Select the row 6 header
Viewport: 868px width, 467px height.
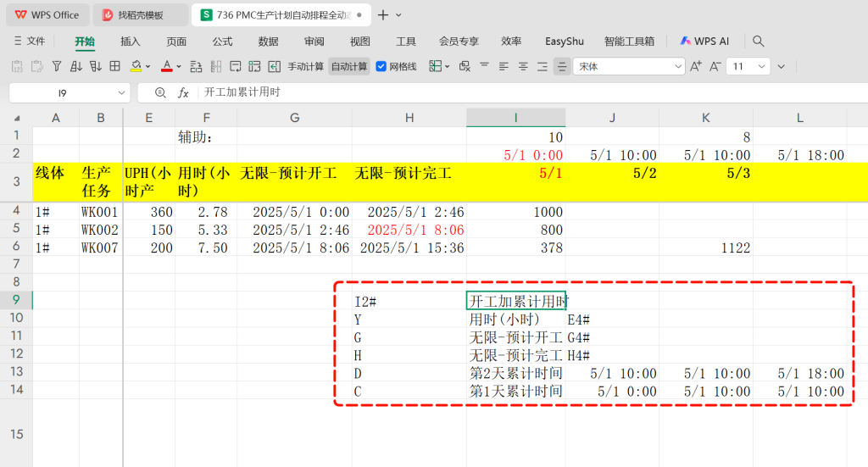16,247
